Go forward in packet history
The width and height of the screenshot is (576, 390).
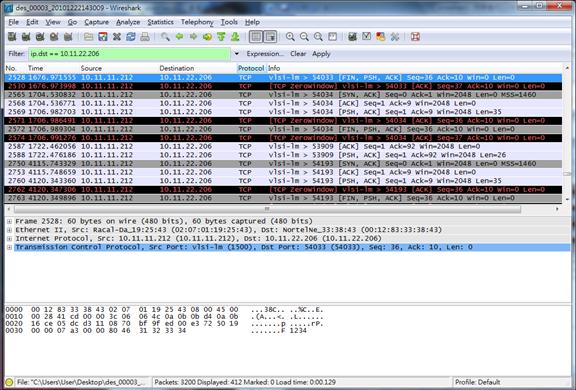coord(193,37)
